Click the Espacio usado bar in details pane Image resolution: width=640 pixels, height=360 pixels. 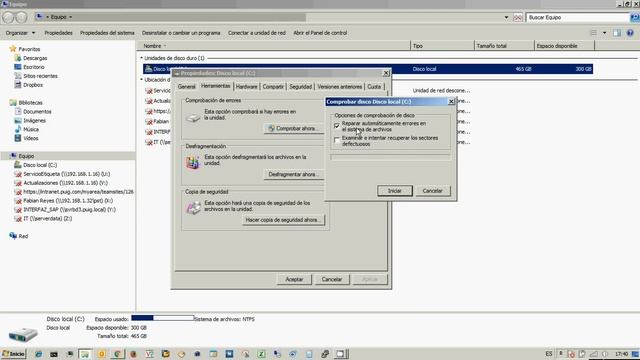(162, 318)
